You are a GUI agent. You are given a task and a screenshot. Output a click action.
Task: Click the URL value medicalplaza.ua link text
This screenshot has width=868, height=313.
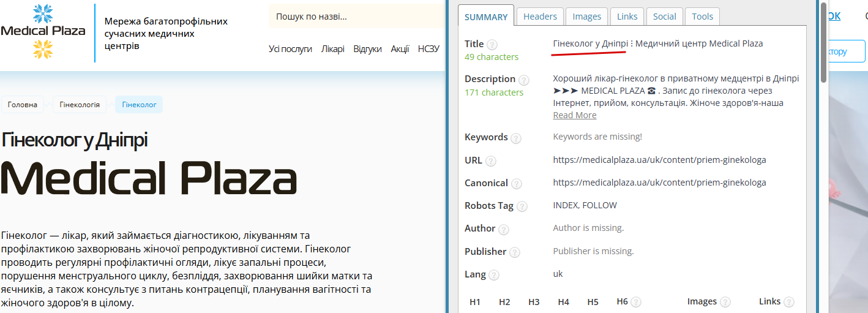pos(659,160)
